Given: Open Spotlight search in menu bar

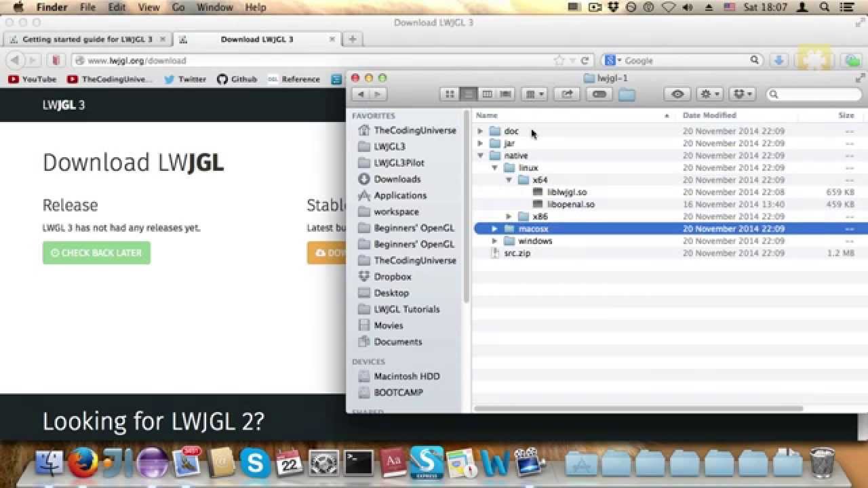Looking at the screenshot, I should click(x=825, y=7).
